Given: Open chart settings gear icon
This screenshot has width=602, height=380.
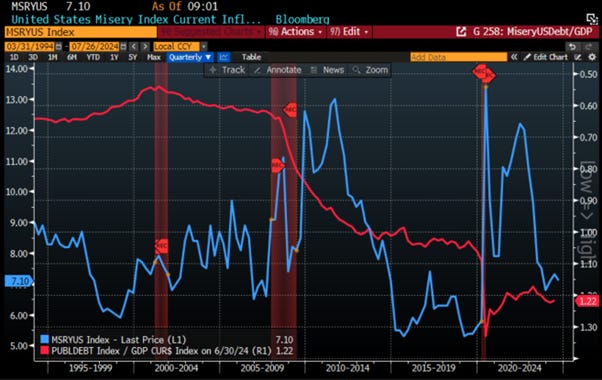Looking at the screenshot, I should pyautogui.click(x=592, y=57).
